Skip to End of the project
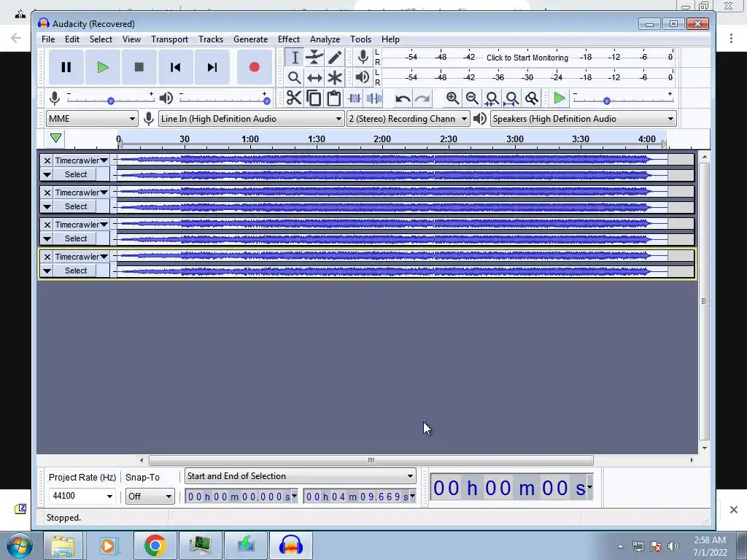The width and height of the screenshot is (747, 560). tap(212, 67)
